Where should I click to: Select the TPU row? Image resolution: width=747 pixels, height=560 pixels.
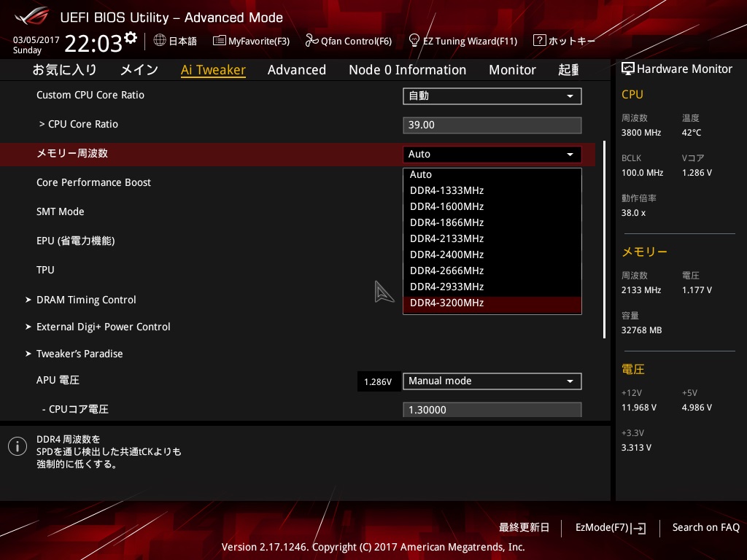point(45,270)
